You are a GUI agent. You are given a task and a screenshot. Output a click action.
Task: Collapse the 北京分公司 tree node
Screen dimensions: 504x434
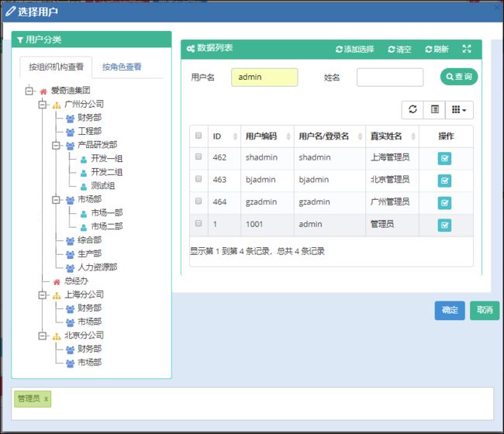coord(42,336)
